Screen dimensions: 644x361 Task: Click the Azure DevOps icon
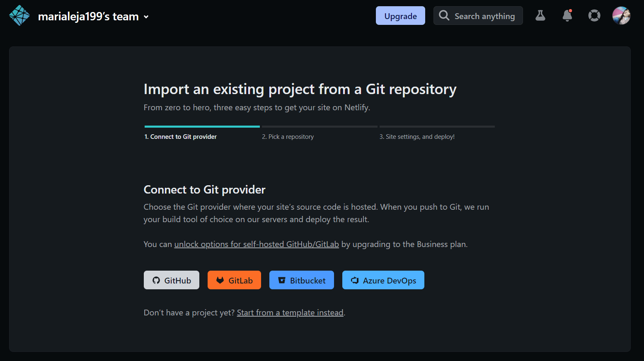(x=354, y=280)
